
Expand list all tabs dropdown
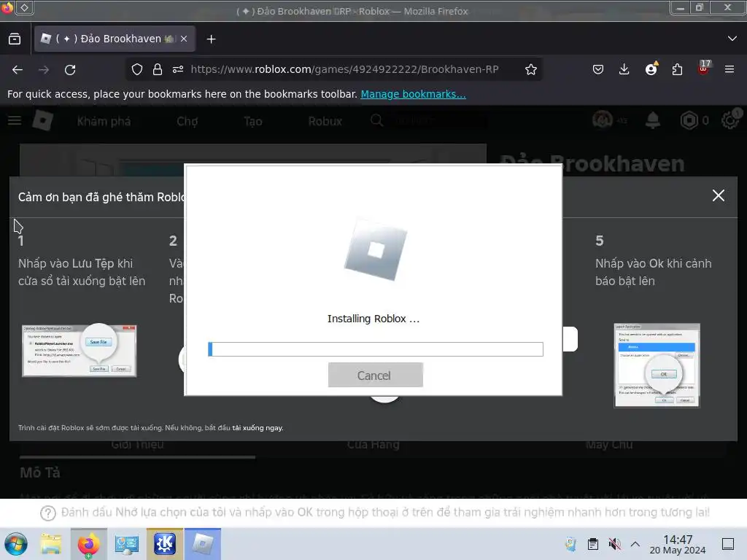point(732,39)
